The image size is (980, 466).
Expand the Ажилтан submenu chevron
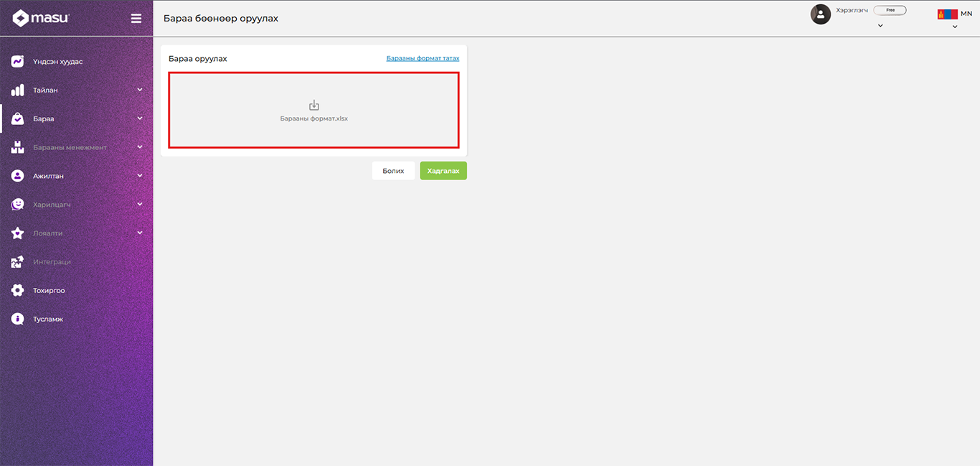pos(140,176)
